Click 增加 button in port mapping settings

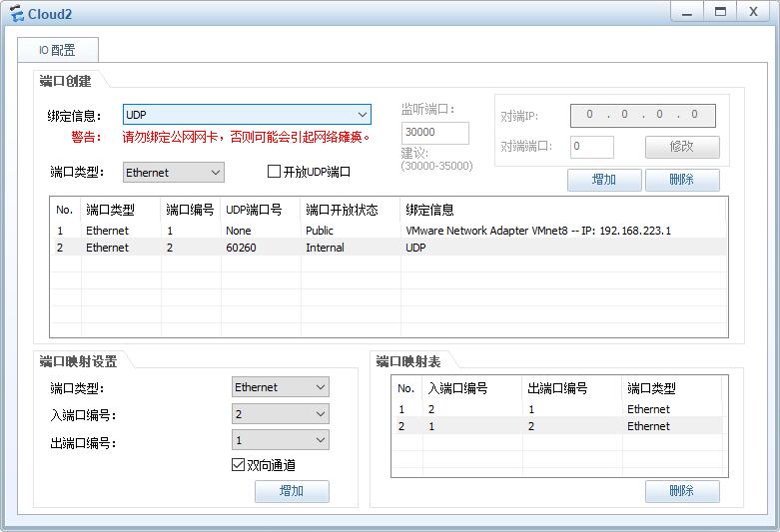coord(292,491)
